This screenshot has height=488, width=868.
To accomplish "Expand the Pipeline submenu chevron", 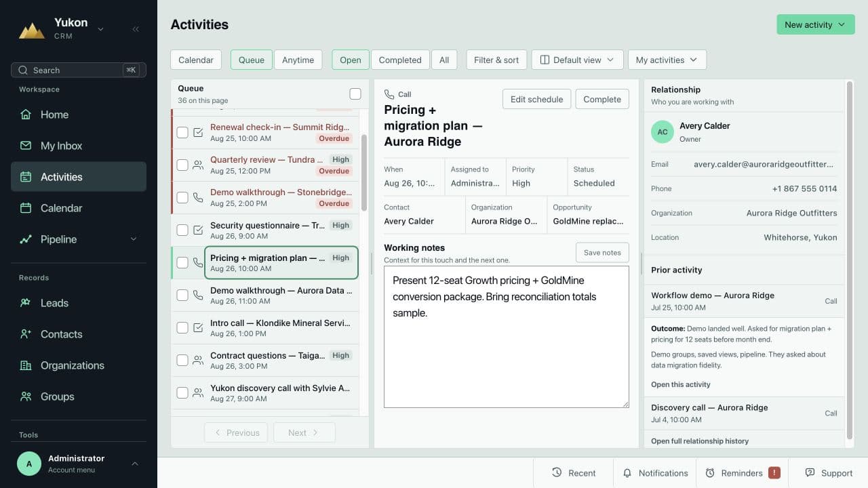I will click(x=133, y=239).
